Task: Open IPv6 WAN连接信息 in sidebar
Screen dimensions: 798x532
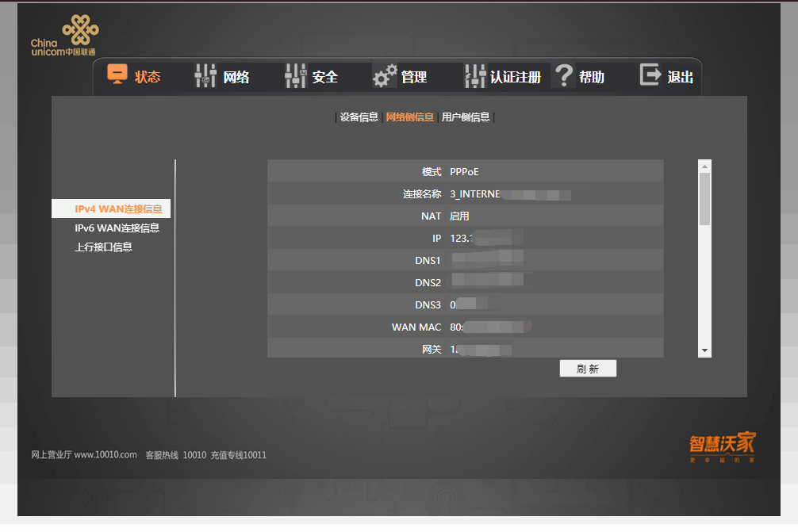Action: [117, 228]
